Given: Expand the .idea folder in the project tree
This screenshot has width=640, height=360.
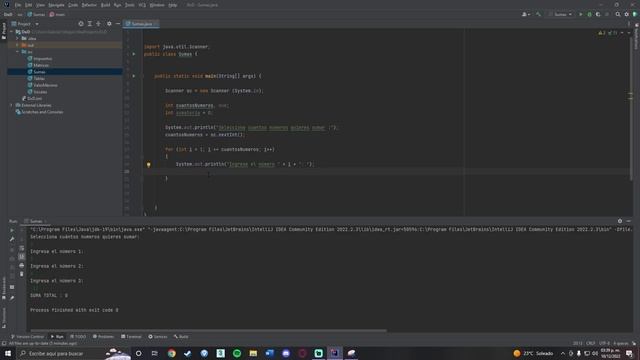Looking at the screenshot, I should [x=18, y=38].
